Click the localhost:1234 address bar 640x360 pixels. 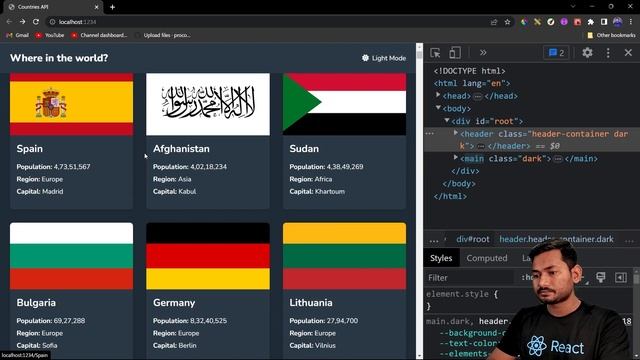pyautogui.click(x=269, y=22)
